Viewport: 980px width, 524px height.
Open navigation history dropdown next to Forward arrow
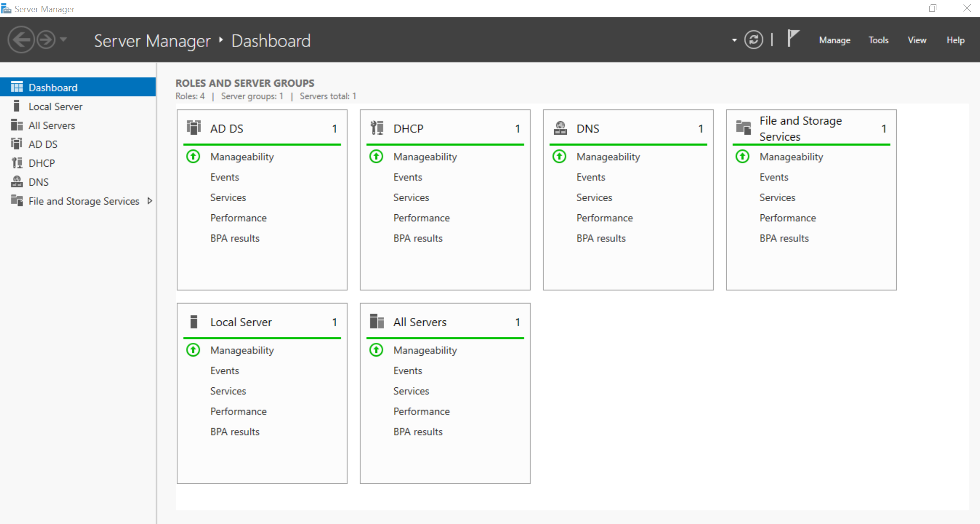[63, 40]
